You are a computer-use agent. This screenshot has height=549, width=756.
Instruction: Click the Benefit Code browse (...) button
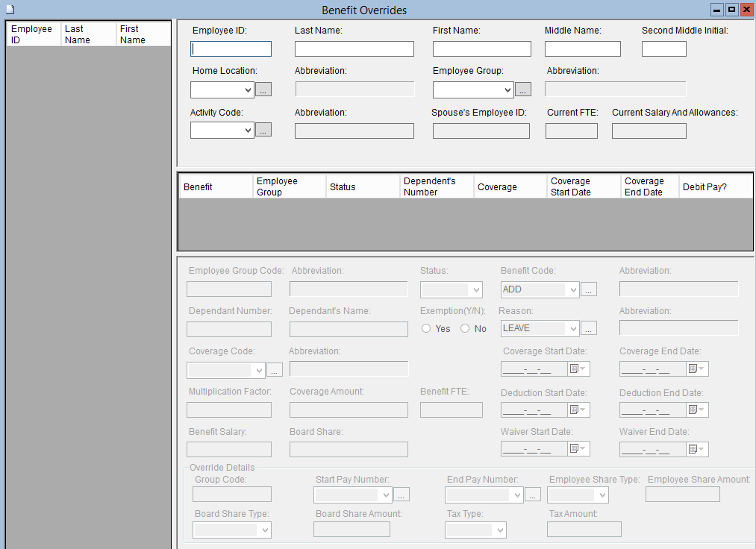[589, 289]
